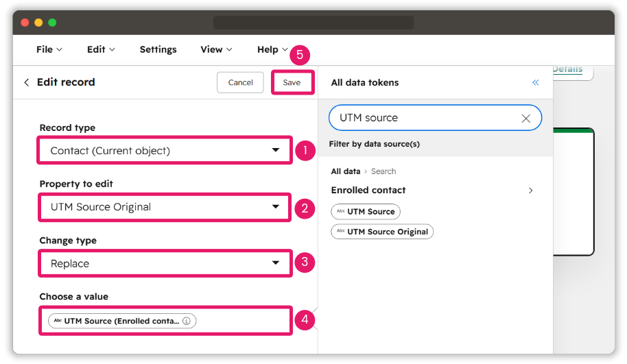Go back using the Edit record arrow
The width and height of the screenshot is (627, 364).
pos(26,82)
